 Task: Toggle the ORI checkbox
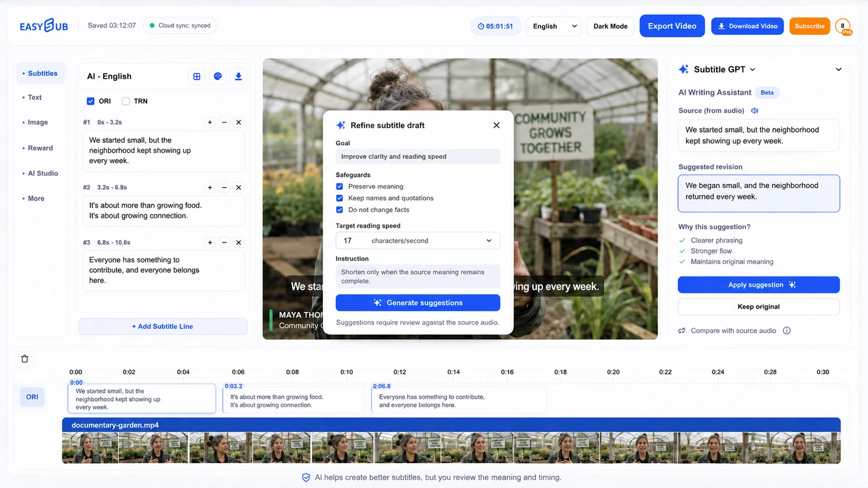[x=91, y=101]
